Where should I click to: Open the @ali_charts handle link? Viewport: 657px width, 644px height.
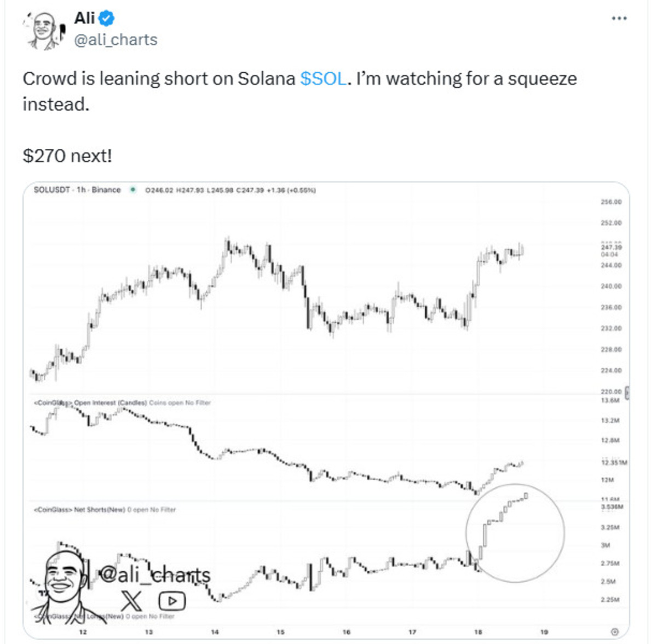(x=116, y=40)
